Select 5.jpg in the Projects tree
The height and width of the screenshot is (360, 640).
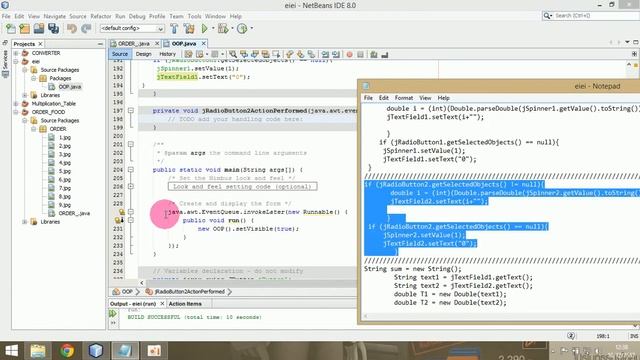click(x=64, y=171)
